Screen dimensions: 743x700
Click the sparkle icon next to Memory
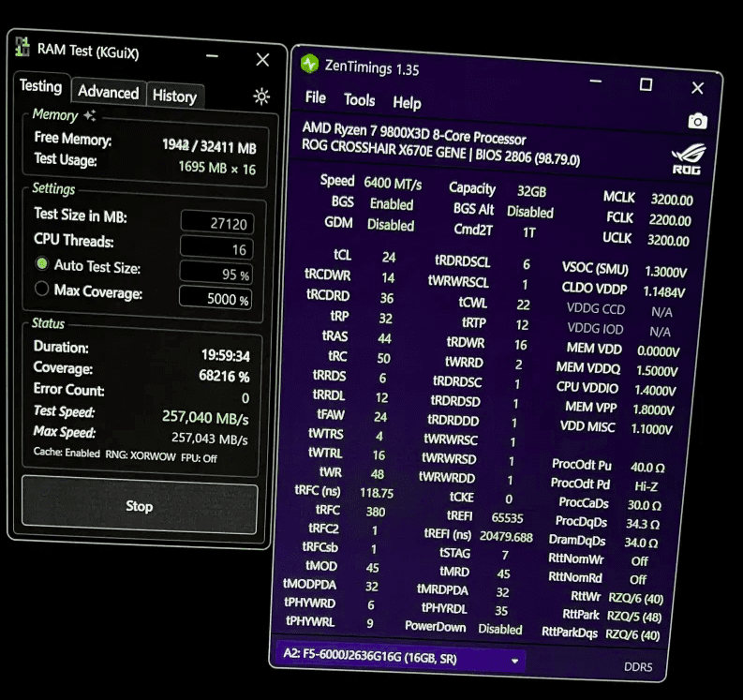(90, 115)
